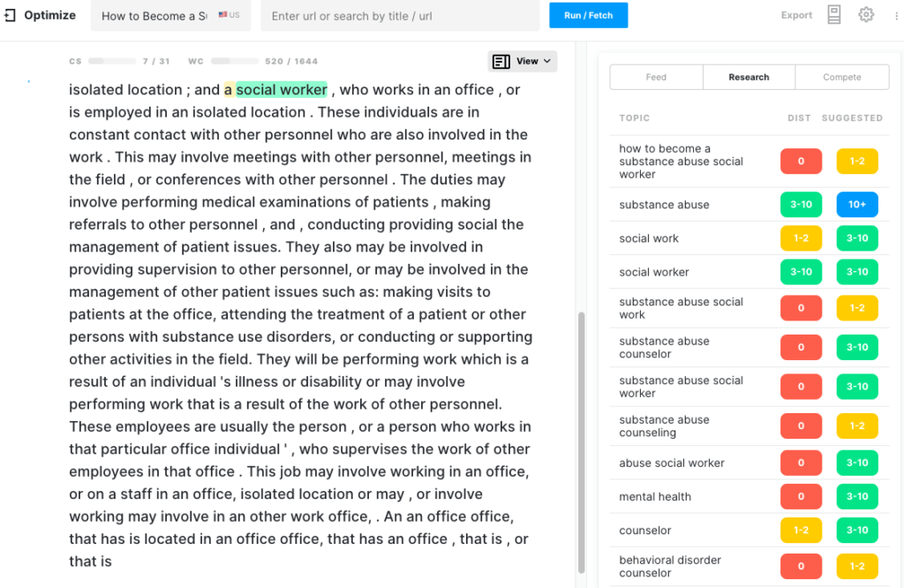
Task: Click the red 0 badge for mental health
Action: point(801,496)
